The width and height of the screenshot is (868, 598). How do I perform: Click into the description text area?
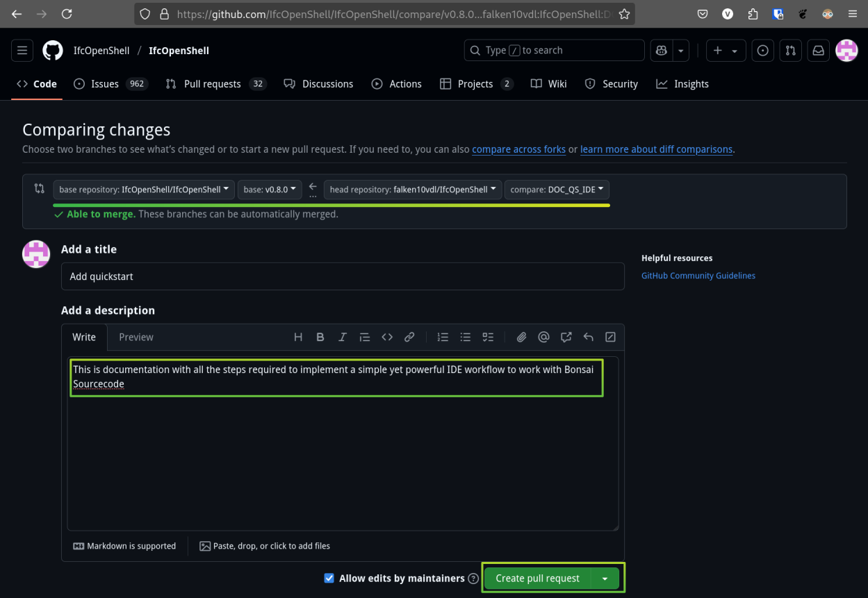coord(343,443)
